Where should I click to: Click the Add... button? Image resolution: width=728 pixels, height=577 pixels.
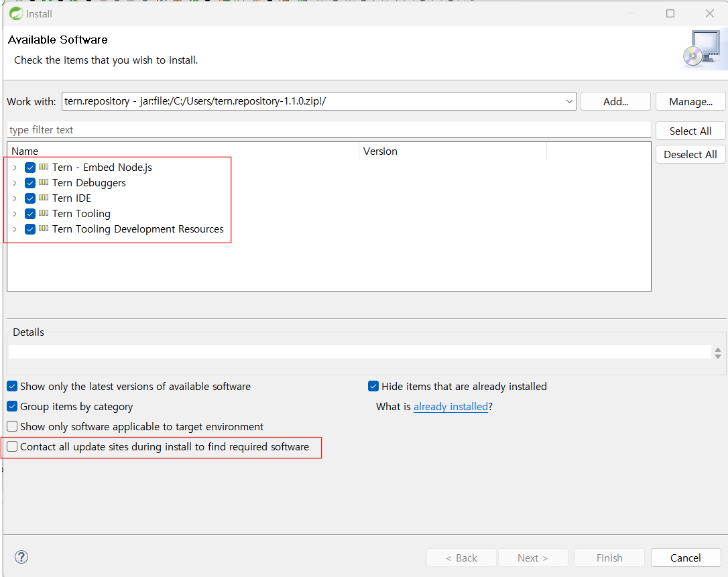615,102
